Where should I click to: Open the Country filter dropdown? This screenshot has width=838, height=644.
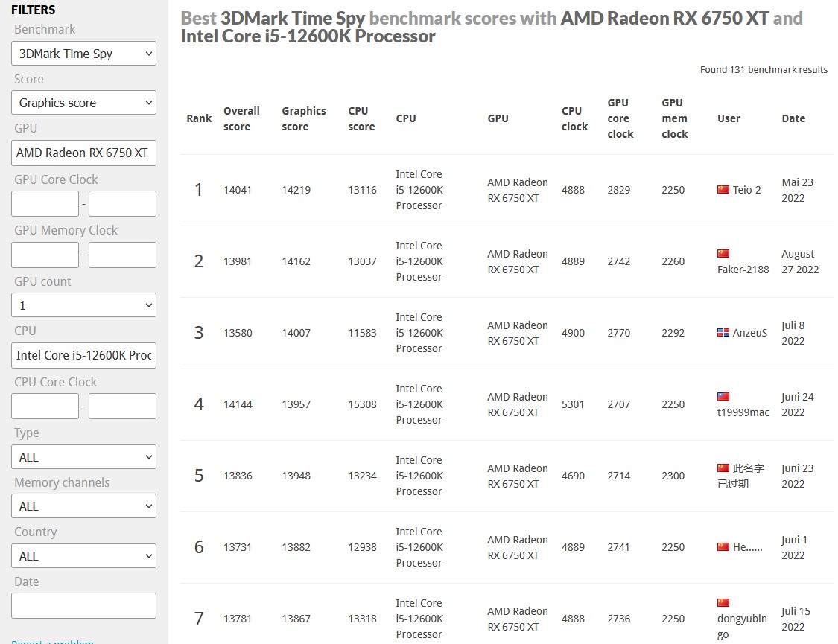[x=84, y=556]
